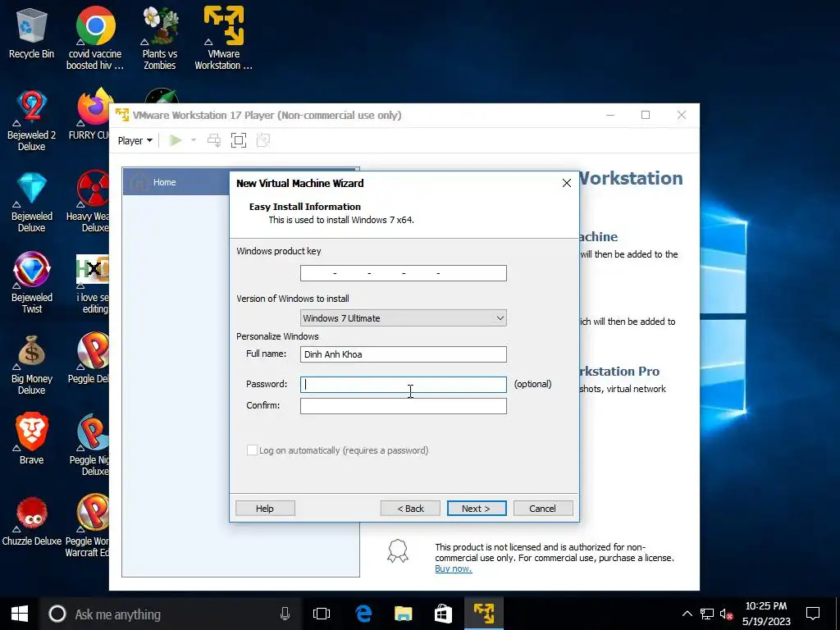Open Microsoft Edge from the taskbar
Screen dimensions: 840x630
[363, 614]
